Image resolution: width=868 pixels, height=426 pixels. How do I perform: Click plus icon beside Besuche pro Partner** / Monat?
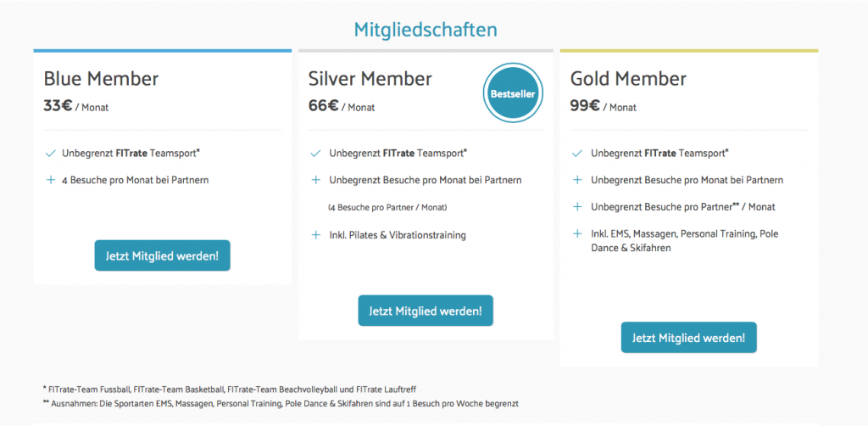coord(577,206)
